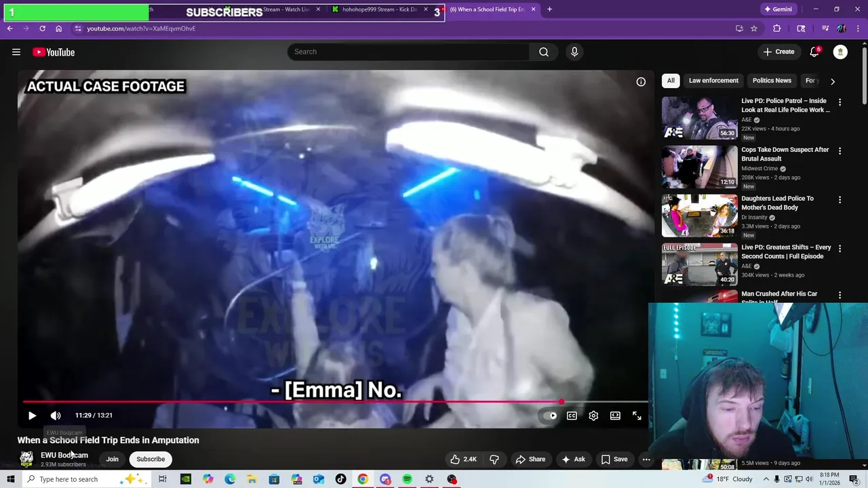Image resolution: width=868 pixels, height=488 pixels.
Task: Open options for Daughters Lead Police
Action: 840,200
